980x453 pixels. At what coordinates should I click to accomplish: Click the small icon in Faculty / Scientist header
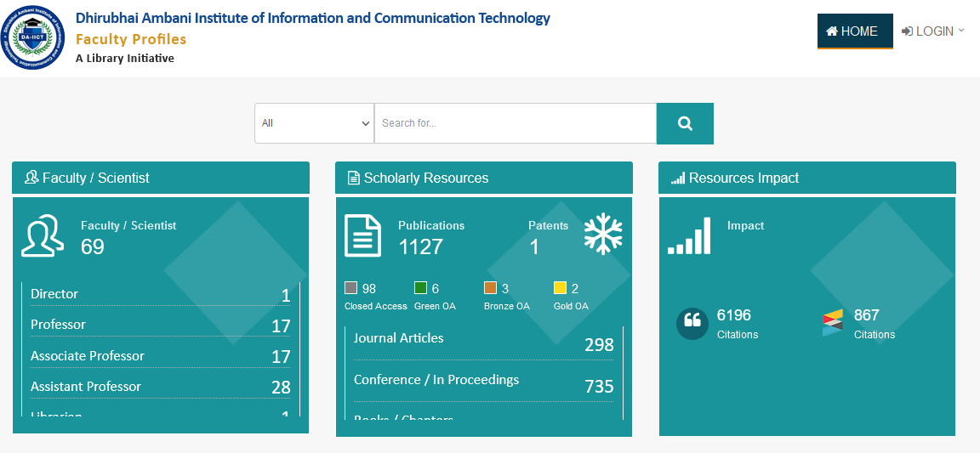click(31, 178)
